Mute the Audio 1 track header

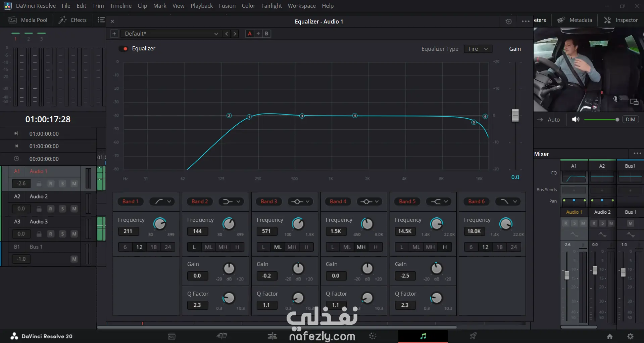pyautogui.click(x=74, y=184)
